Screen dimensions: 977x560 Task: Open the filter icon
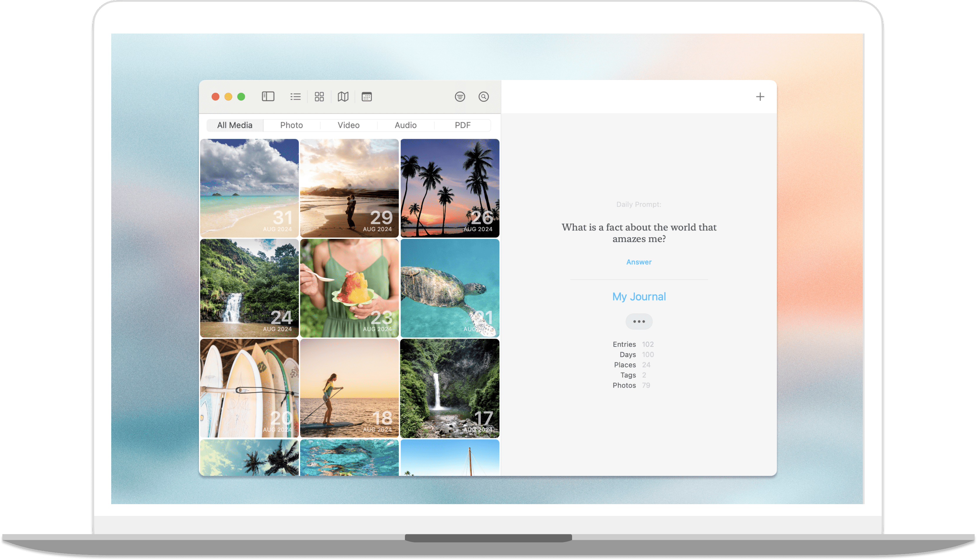coord(459,96)
